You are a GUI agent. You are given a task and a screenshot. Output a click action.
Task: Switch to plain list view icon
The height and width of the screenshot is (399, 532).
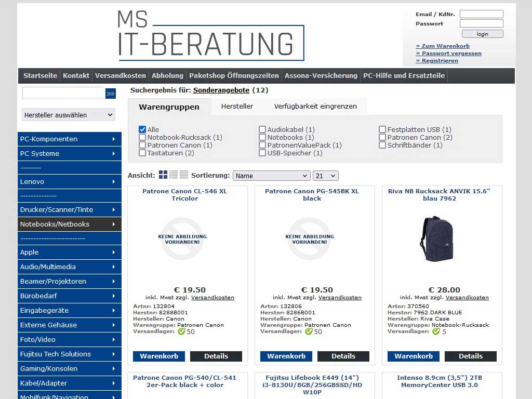click(x=184, y=175)
